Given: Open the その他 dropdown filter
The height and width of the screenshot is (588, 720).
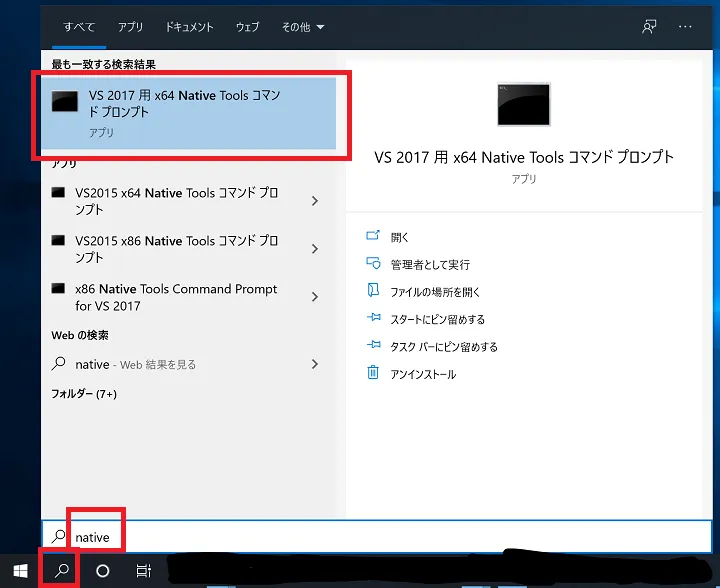Looking at the screenshot, I should pos(303,27).
